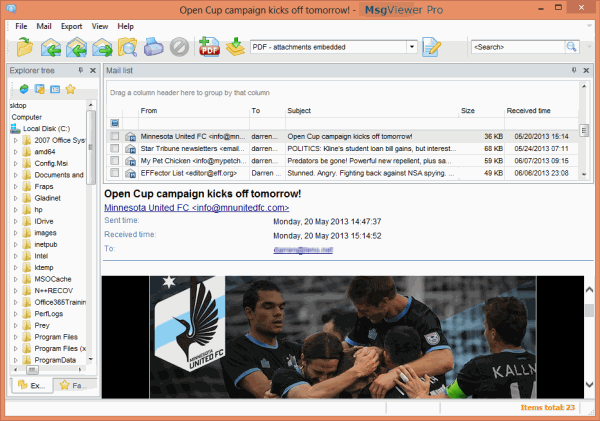Screen dimensions: 600x421
Task: Click the message icon of Star Tribune row
Action: click(x=130, y=149)
